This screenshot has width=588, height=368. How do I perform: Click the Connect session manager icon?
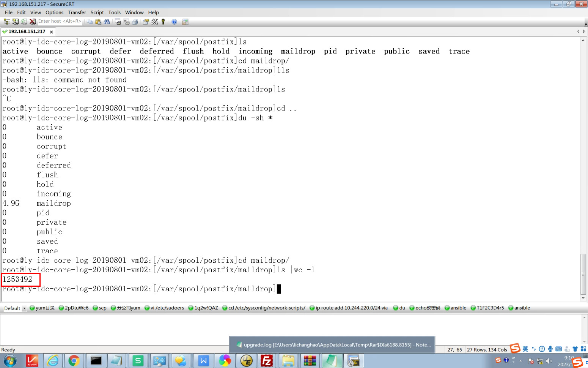7,22
